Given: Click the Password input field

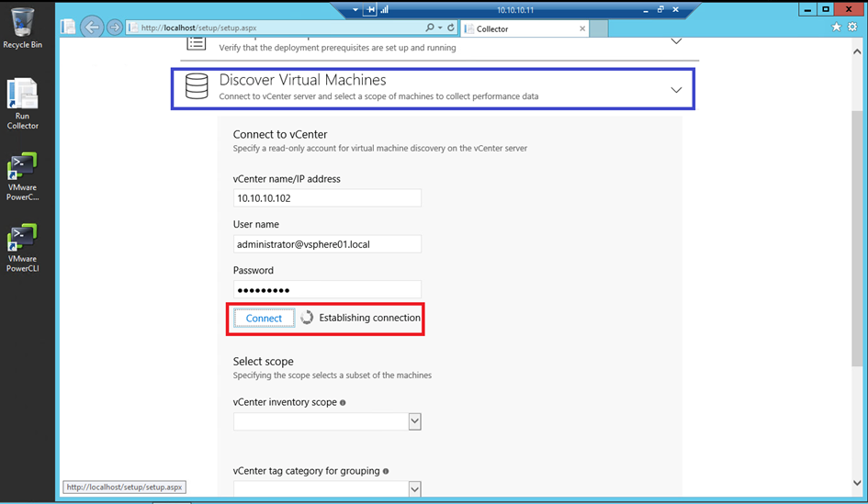Looking at the screenshot, I should point(327,290).
